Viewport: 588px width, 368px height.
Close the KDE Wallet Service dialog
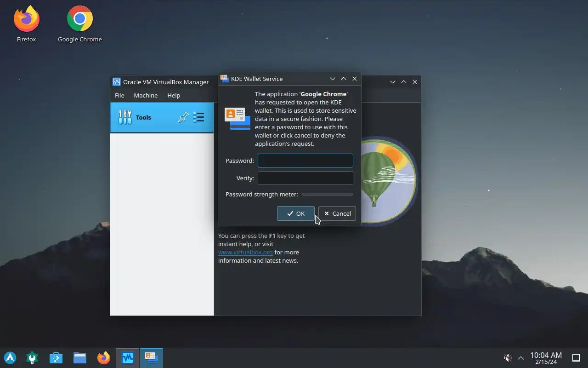tap(355, 79)
